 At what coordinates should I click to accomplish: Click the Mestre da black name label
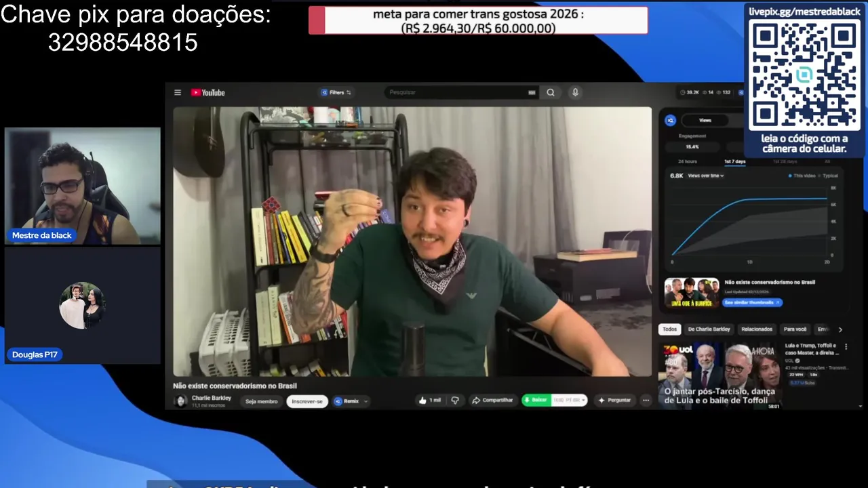[42, 235]
